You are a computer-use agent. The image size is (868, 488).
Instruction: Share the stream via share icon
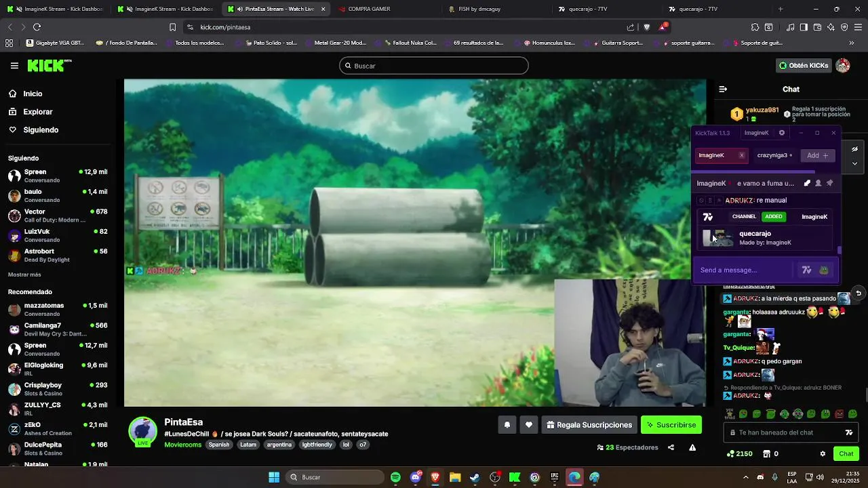point(671,447)
